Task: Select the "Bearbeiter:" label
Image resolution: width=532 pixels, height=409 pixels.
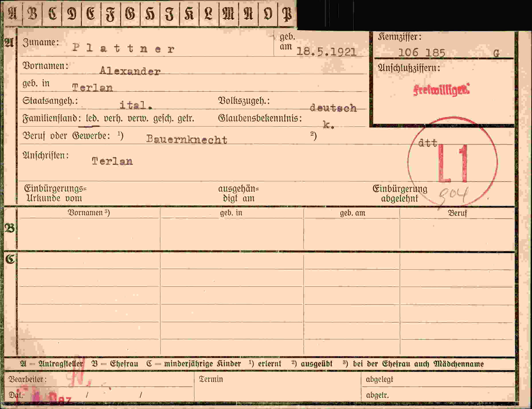Action: click(x=27, y=379)
